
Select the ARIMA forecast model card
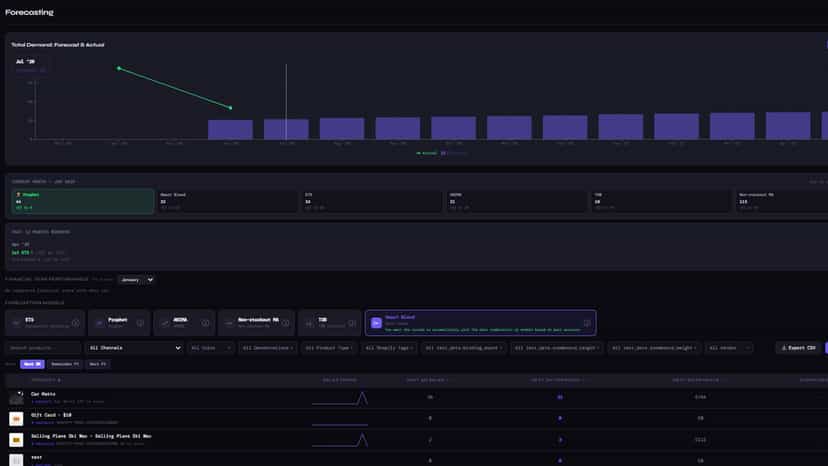[x=184, y=323]
